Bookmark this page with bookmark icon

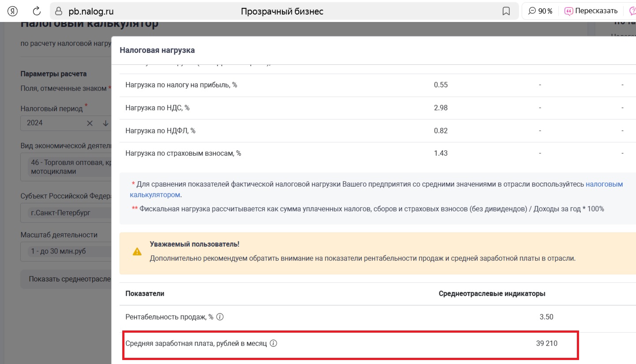pyautogui.click(x=506, y=11)
